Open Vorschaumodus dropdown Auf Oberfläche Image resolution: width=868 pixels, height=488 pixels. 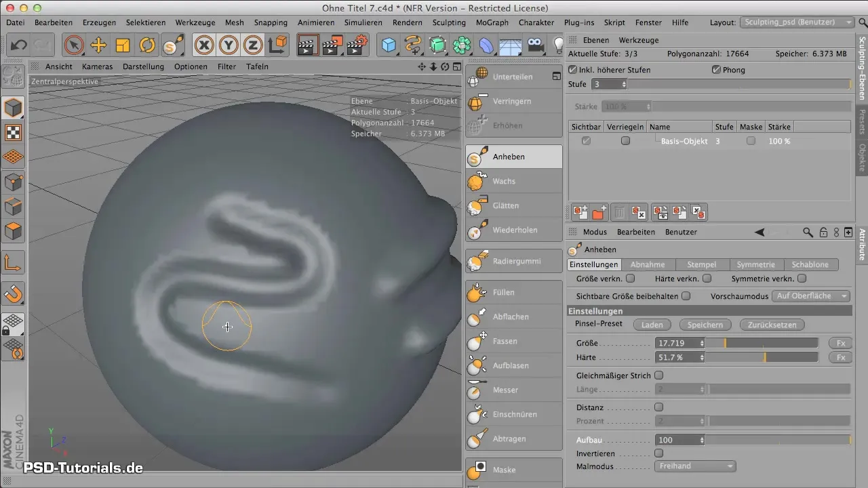(812, 296)
